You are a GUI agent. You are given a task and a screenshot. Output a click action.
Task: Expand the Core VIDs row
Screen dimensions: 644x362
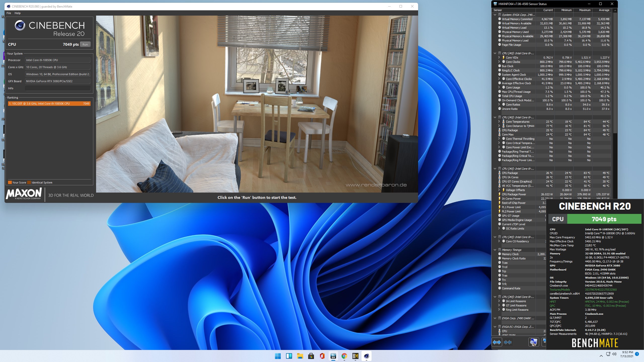[x=499, y=58]
